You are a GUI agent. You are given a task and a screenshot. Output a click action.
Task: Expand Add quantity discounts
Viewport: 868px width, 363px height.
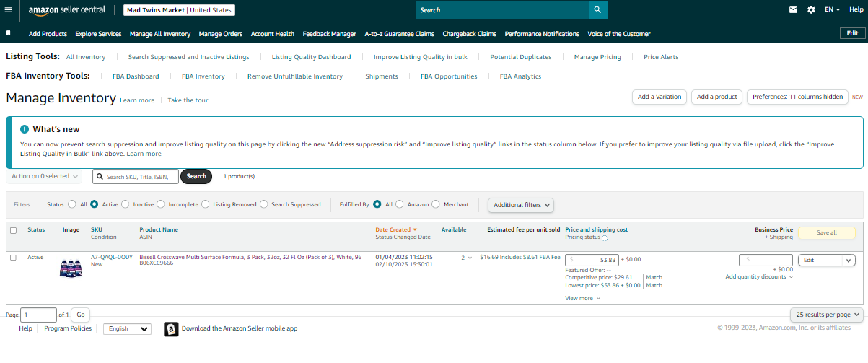[x=759, y=277]
